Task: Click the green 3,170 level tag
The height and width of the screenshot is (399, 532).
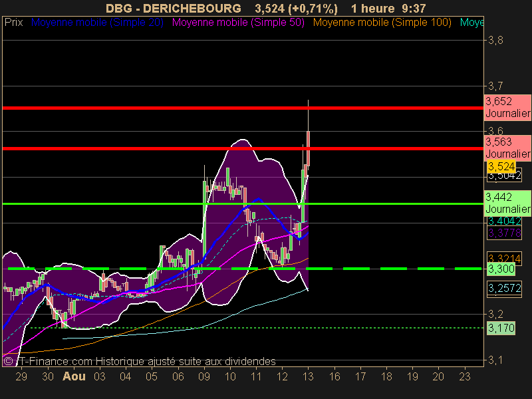Action: [501, 328]
